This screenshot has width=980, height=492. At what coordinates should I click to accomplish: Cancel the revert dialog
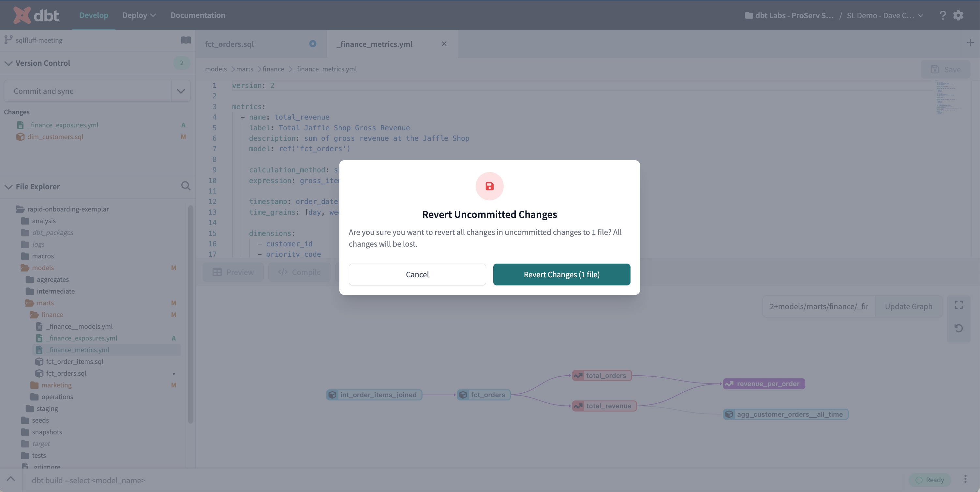click(417, 274)
